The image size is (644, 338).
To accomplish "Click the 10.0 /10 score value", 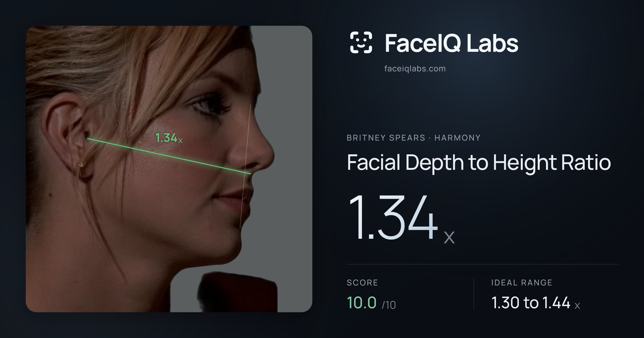I will [371, 303].
